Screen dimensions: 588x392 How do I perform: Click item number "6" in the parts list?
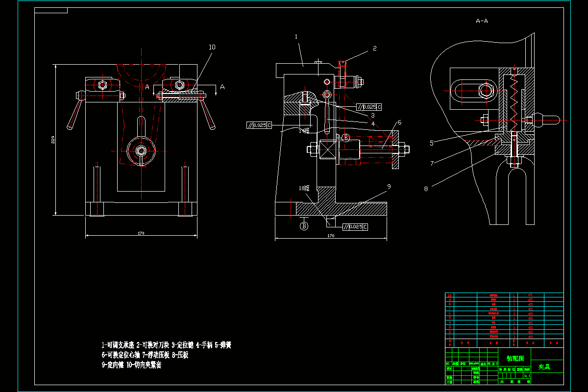click(x=449, y=313)
